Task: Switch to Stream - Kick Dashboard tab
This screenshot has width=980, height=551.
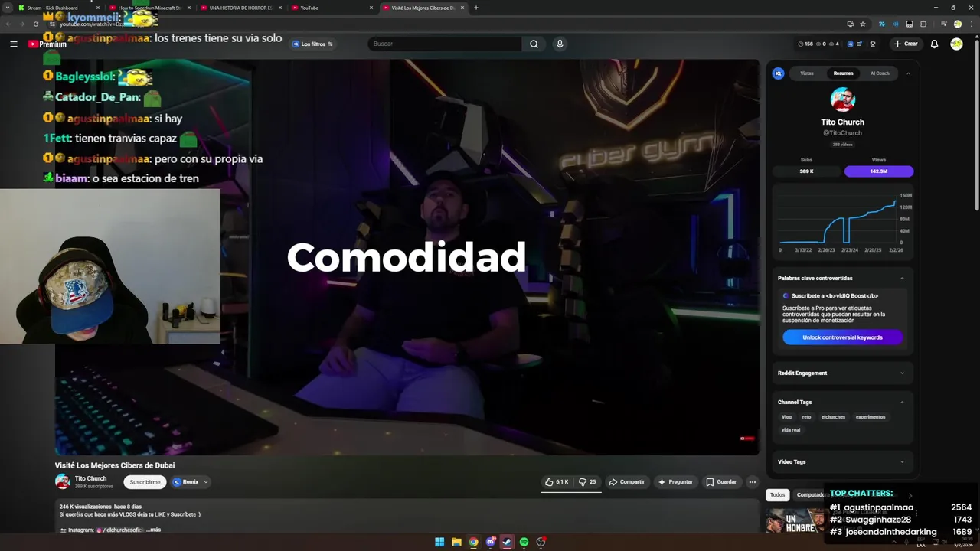Action: 60,8
